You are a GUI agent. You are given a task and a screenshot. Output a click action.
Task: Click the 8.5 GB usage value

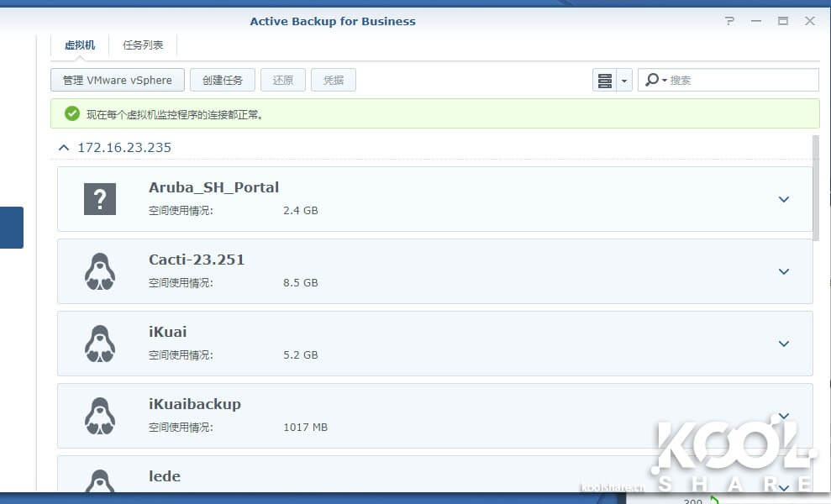301,282
